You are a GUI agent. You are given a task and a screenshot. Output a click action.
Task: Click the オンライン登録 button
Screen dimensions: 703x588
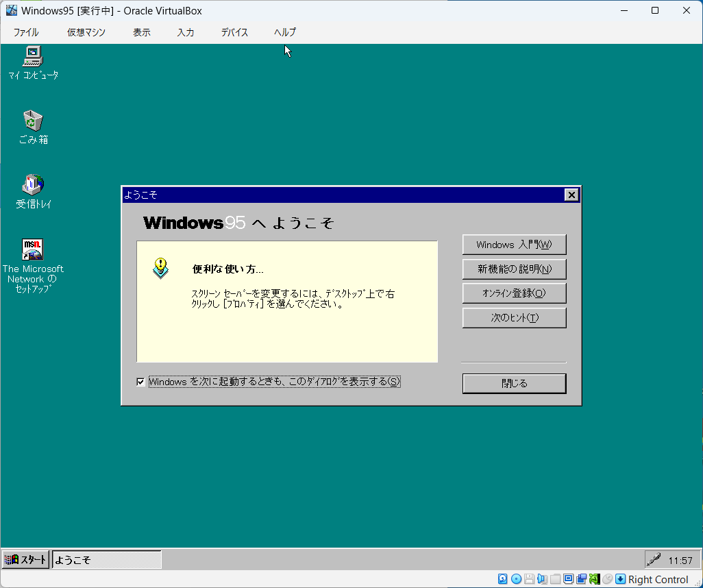click(514, 293)
